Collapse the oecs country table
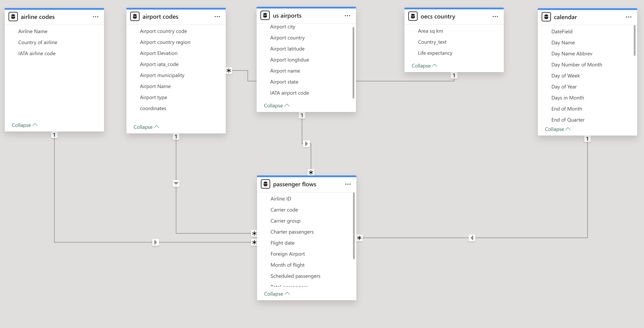Image resolution: width=644 pixels, height=328 pixels. [x=424, y=65]
